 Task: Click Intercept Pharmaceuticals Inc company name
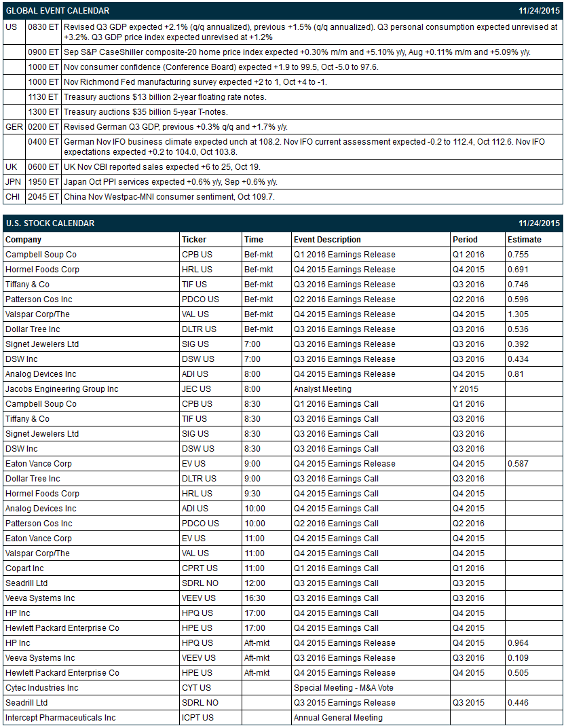[60, 718]
